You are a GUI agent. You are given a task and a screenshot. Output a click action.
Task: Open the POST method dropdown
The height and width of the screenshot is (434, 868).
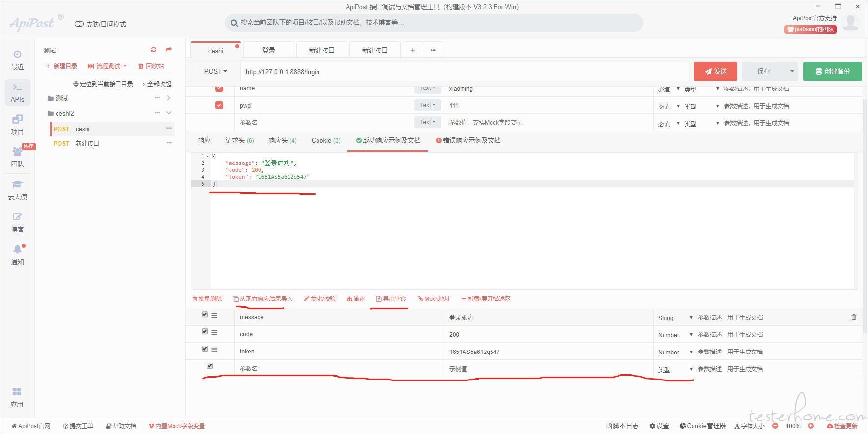click(x=215, y=71)
